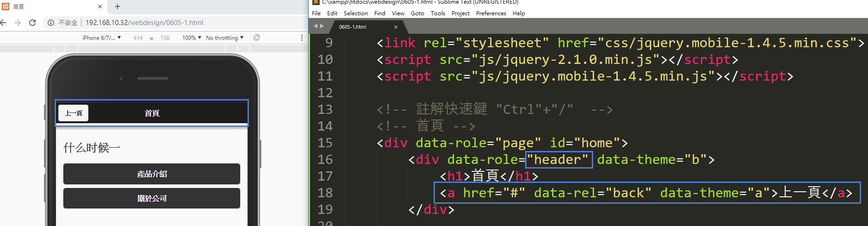Open a new browser tab with plus icon

(118, 6)
